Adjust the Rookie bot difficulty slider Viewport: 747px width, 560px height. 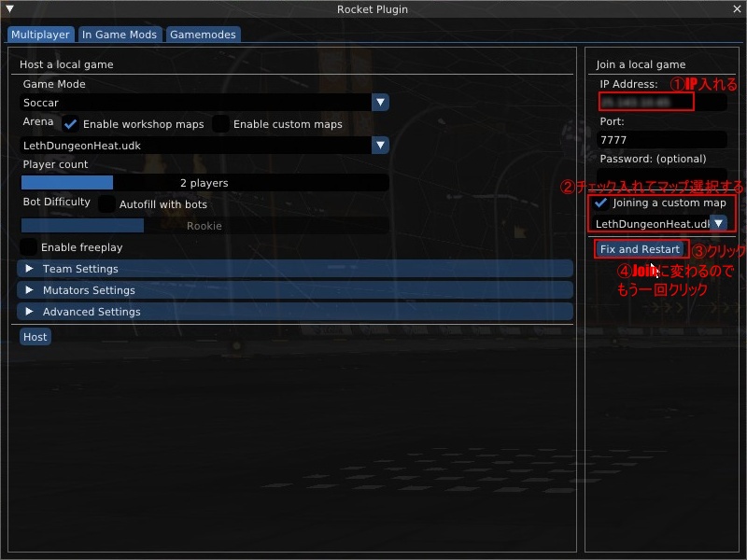coord(204,226)
